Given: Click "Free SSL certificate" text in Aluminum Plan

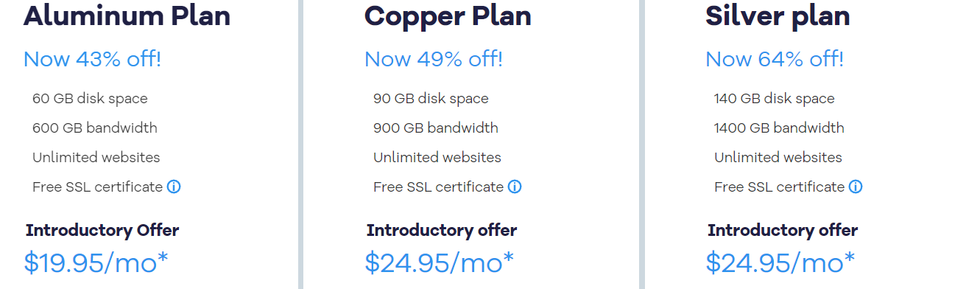Looking at the screenshot, I should pyautogui.click(x=97, y=187).
